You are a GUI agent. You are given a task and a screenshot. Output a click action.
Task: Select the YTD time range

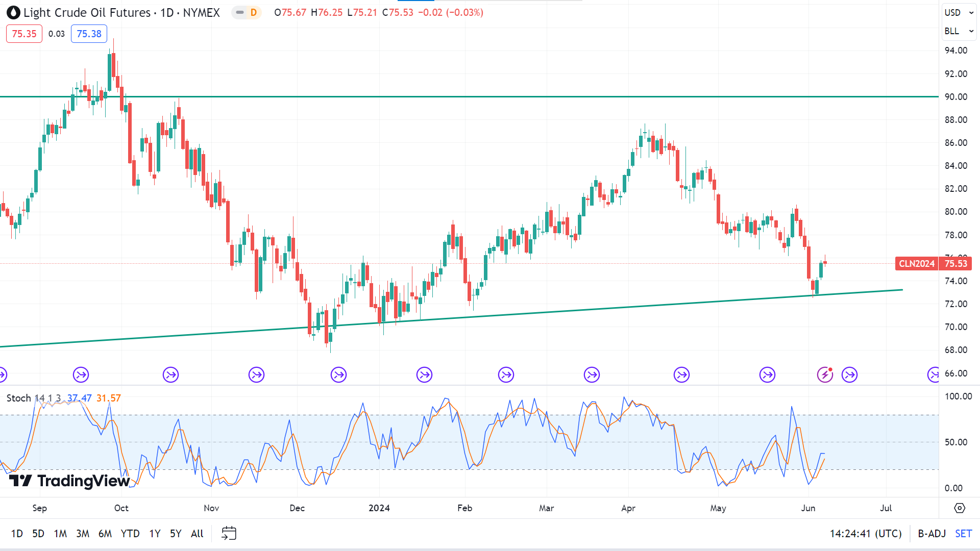click(x=130, y=534)
